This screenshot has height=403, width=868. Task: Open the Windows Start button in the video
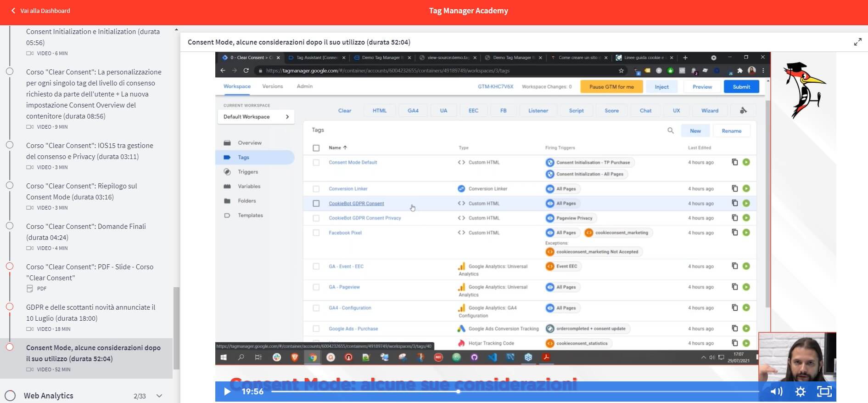point(224,357)
